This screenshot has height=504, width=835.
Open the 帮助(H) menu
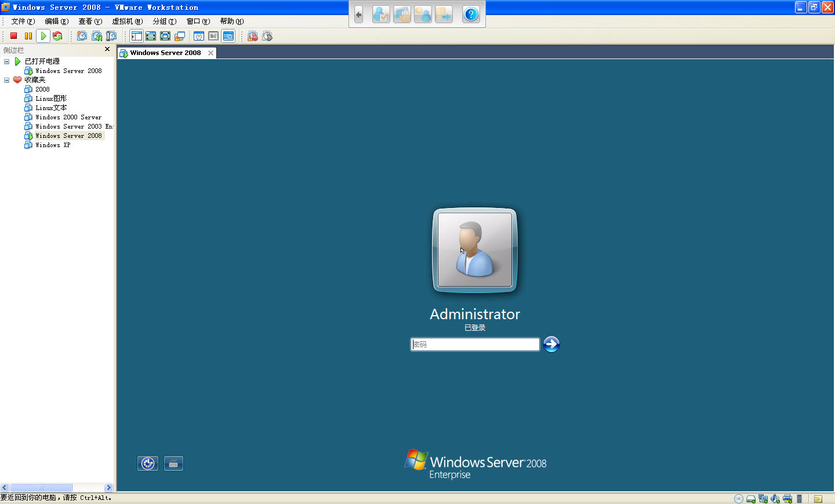point(232,21)
